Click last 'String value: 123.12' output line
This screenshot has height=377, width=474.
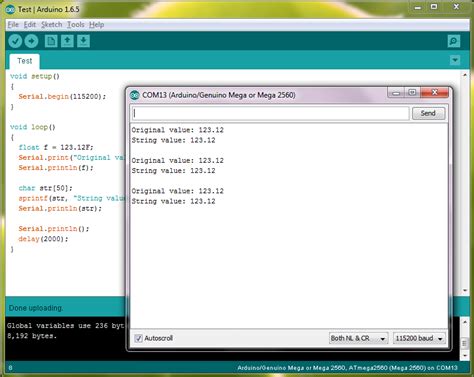(173, 201)
